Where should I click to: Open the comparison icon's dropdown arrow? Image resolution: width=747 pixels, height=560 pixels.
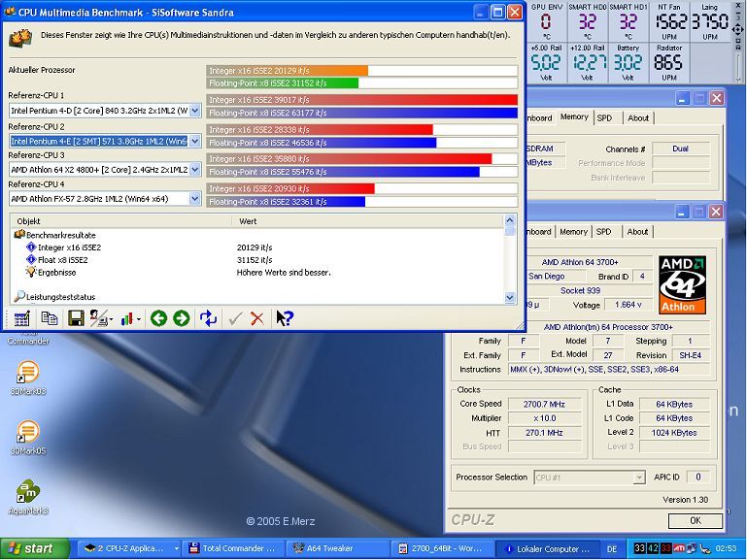click(x=111, y=319)
